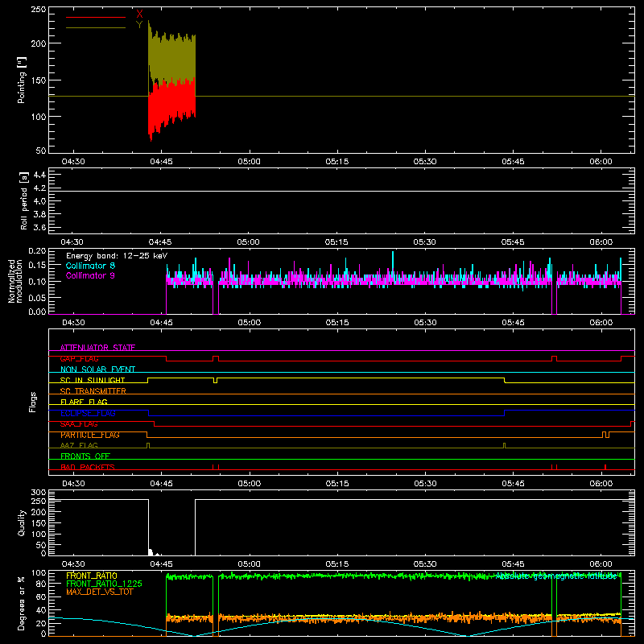The width and height of the screenshot is (644, 644).
Task: Click 06:00 tick under modulation plot
Action: (x=601, y=323)
